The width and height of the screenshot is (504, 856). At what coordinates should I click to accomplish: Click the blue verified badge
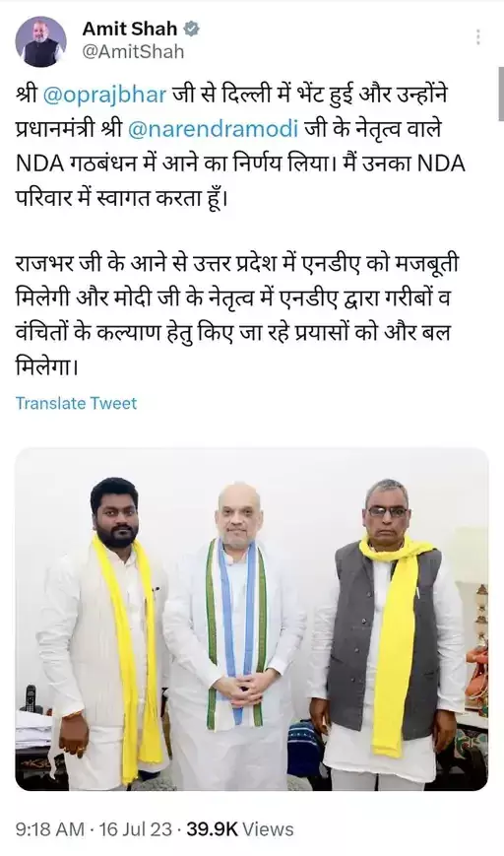[192, 30]
